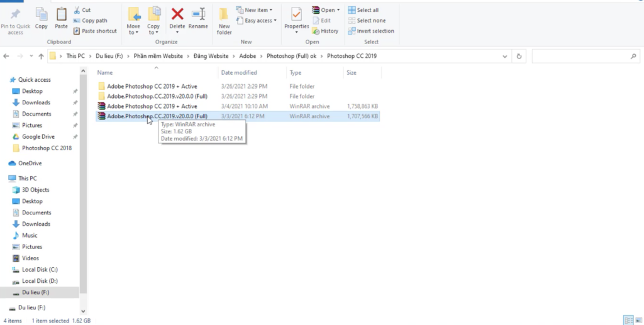The height and width of the screenshot is (325, 644).
Task: Select Downloads under Quick access
Action: click(36, 102)
